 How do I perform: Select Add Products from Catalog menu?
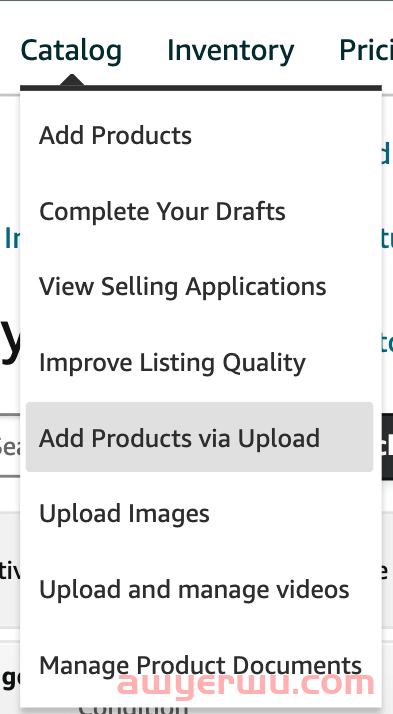click(115, 136)
